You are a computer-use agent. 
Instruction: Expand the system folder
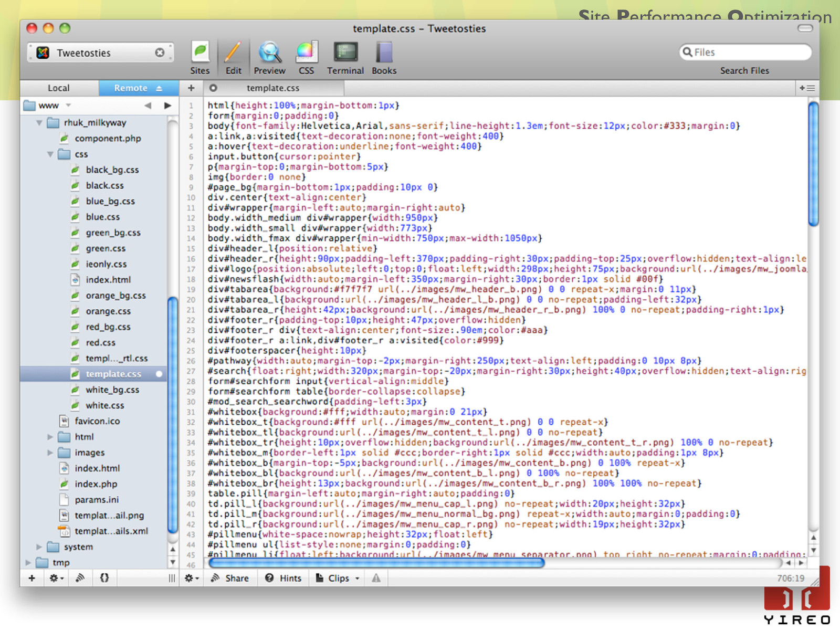pos(39,547)
